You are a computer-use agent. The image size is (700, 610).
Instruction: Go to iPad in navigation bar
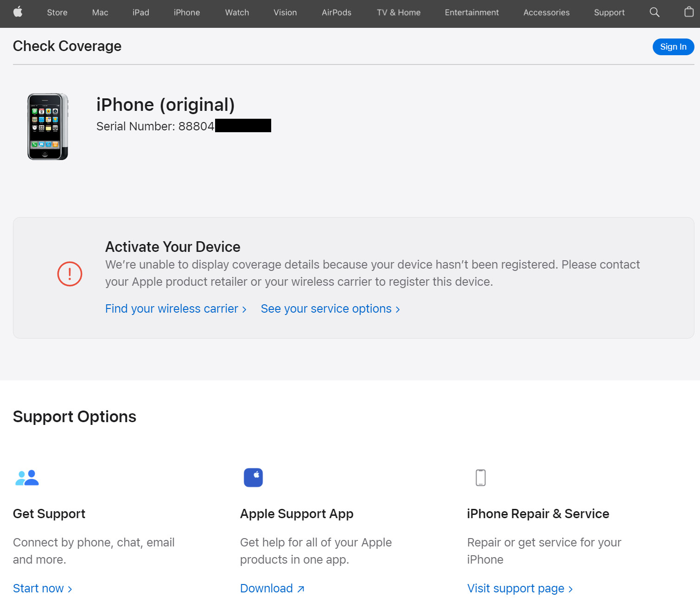click(141, 13)
